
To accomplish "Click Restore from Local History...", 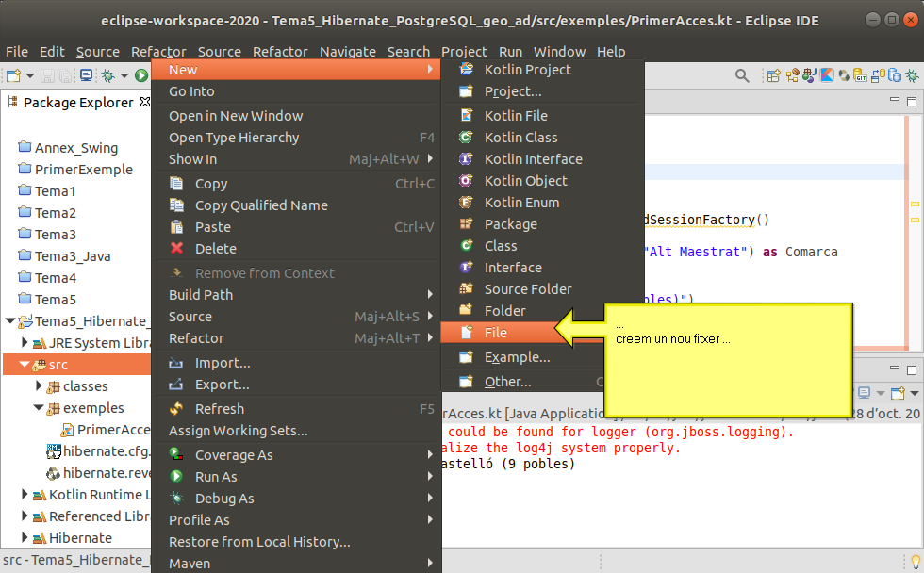I will [x=296, y=542].
